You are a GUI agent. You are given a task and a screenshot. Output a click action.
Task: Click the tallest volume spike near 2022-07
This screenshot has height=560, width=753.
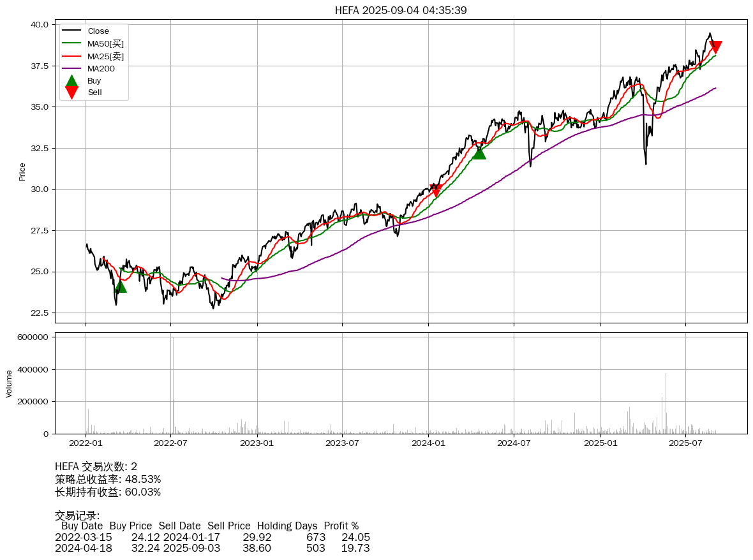pyautogui.click(x=172, y=383)
